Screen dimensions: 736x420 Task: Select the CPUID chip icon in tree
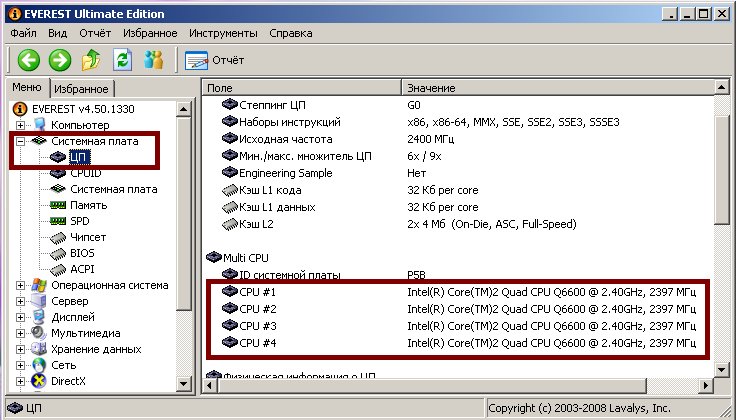(58, 173)
